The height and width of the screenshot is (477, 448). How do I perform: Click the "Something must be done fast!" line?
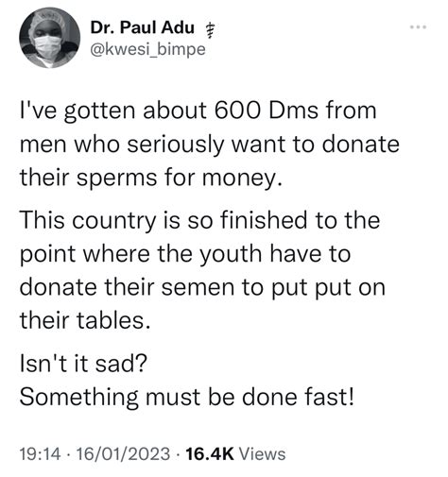[187, 398]
